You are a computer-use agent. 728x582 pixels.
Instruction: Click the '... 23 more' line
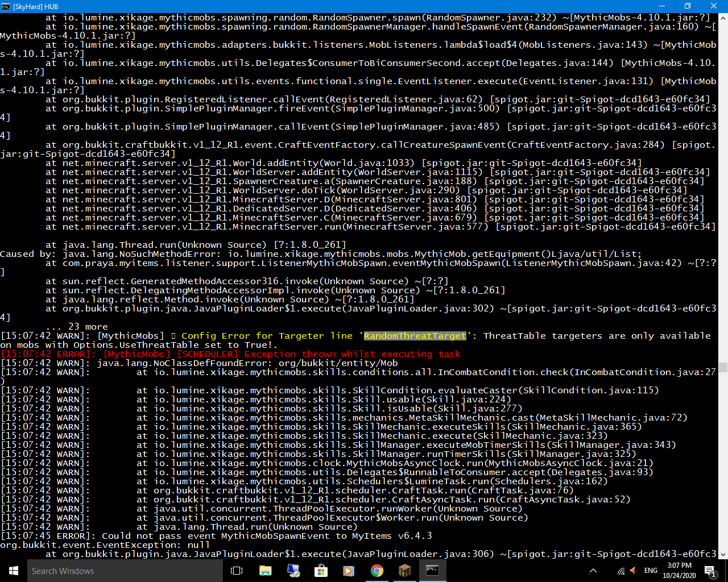(x=77, y=327)
